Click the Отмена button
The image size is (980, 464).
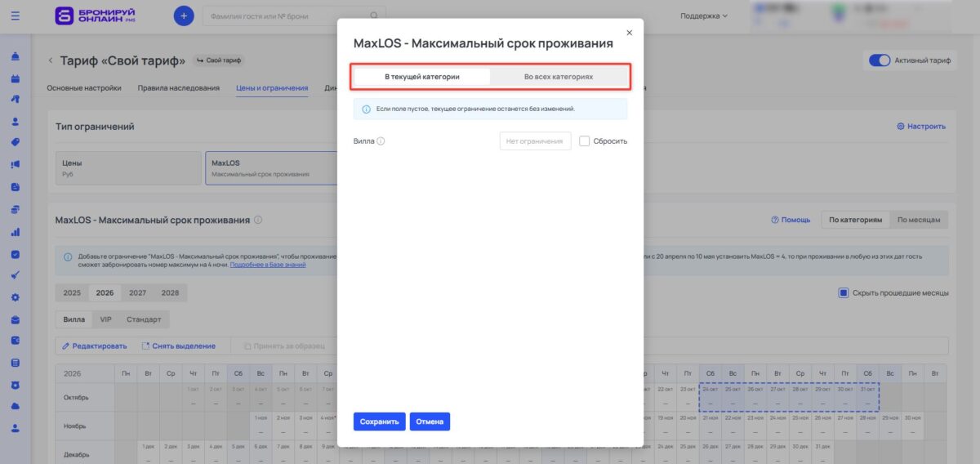pos(430,422)
